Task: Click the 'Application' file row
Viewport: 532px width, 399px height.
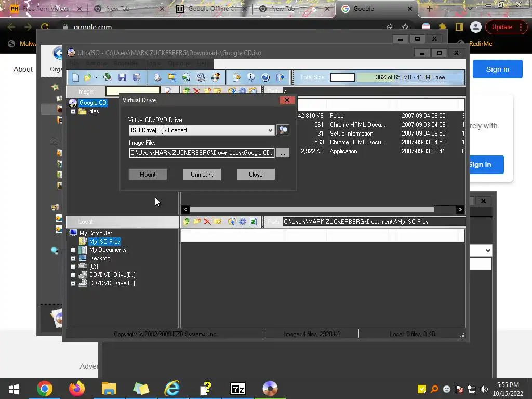Action: click(x=380, y=151)
